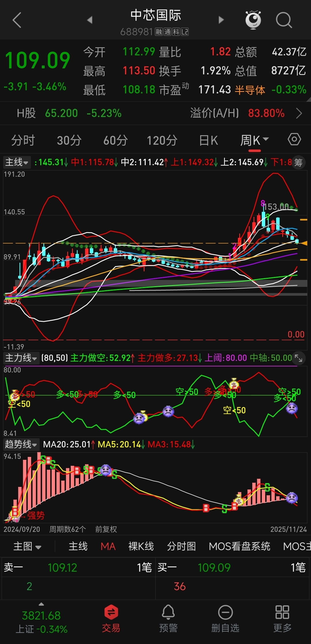Tap 删自选 remove from watchlist icon
The width and height of the screenshot is (311, 644).
[225, 619]
